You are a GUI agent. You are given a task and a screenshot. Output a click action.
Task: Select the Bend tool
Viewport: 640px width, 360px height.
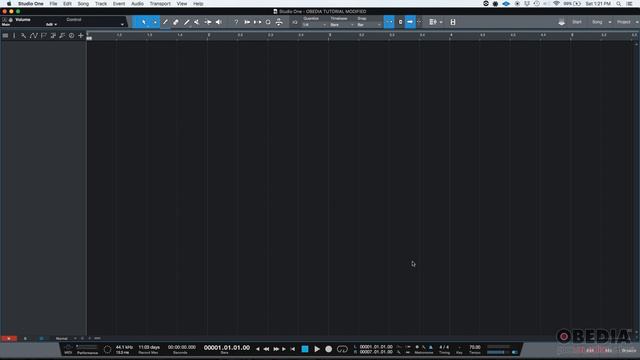208,22
